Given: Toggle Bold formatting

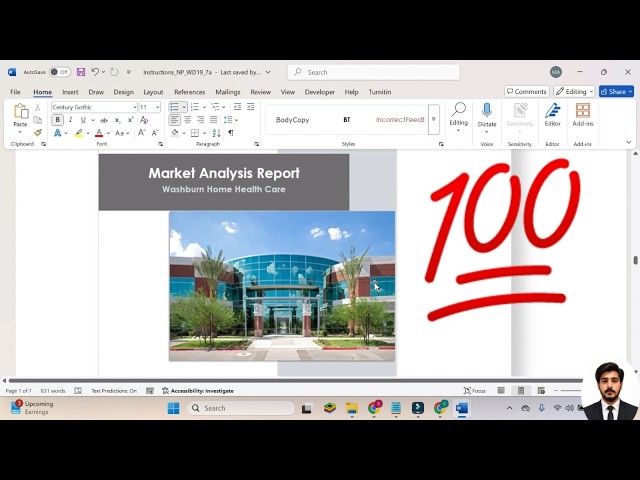Looking at the screenshot, I should coord(58,120).
